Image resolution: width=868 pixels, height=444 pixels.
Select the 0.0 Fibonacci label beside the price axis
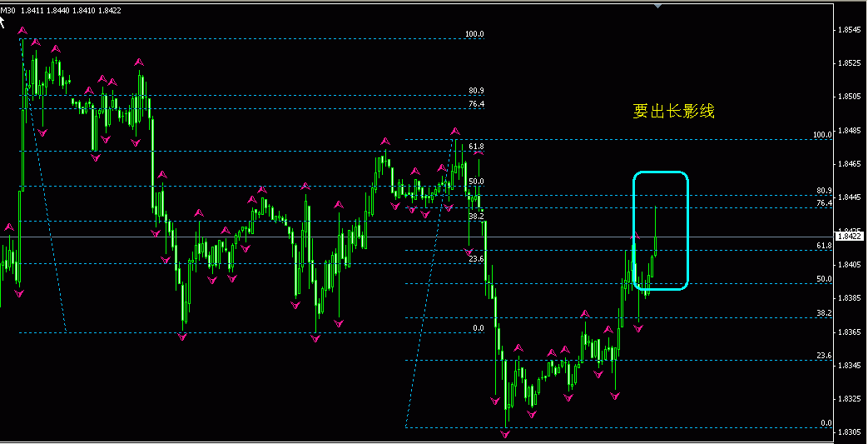point(826,423)
